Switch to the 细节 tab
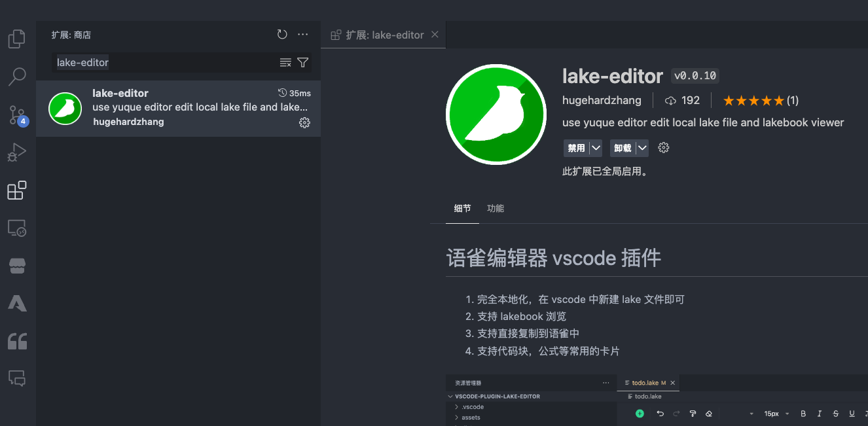 (462, 208)
